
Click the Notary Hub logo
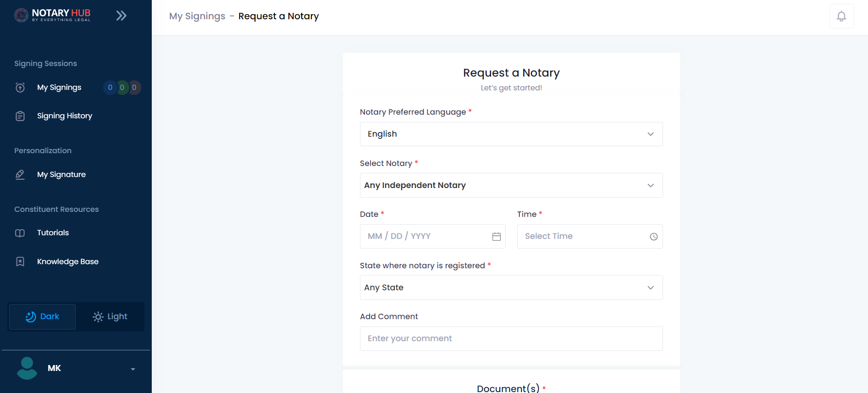pyautogui.click(x=52, y=15)
